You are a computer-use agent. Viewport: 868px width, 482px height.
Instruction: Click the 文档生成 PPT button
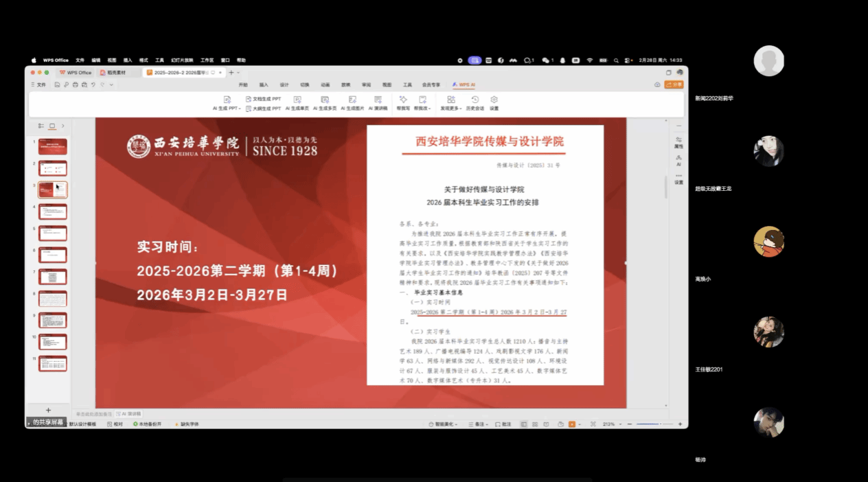click(x=263, y=99)
